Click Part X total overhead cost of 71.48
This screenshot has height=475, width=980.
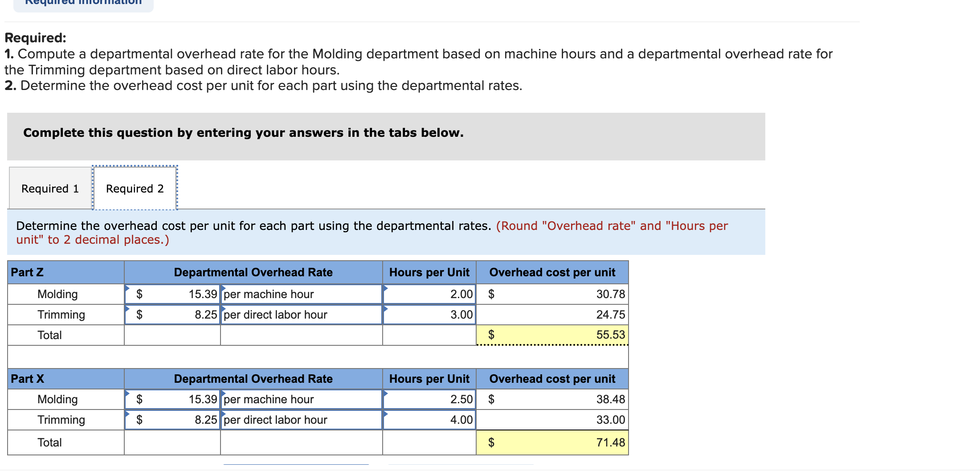(x=552, y=442)
